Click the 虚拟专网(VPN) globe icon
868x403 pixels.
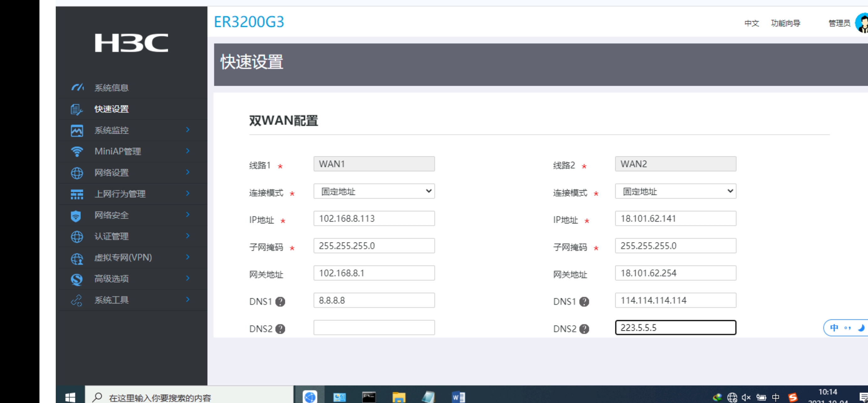point(77,258)
